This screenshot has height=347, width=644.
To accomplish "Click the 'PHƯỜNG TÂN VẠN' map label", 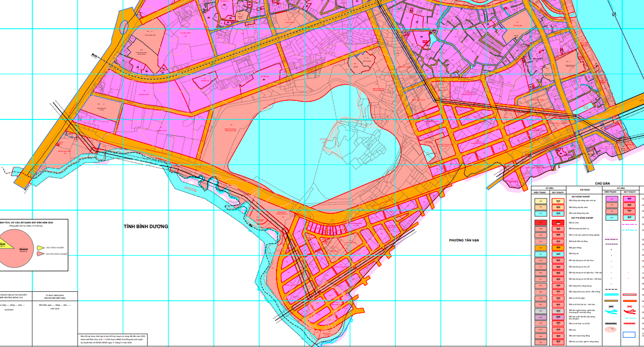I will pyautogui.click(x=464, y=240).
